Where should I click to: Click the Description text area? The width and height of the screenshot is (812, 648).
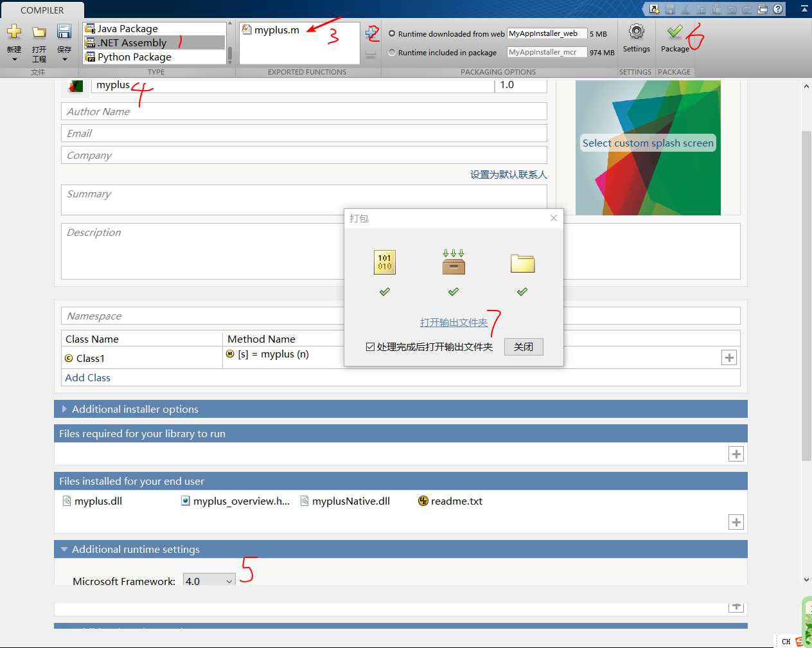click(400, 251)
